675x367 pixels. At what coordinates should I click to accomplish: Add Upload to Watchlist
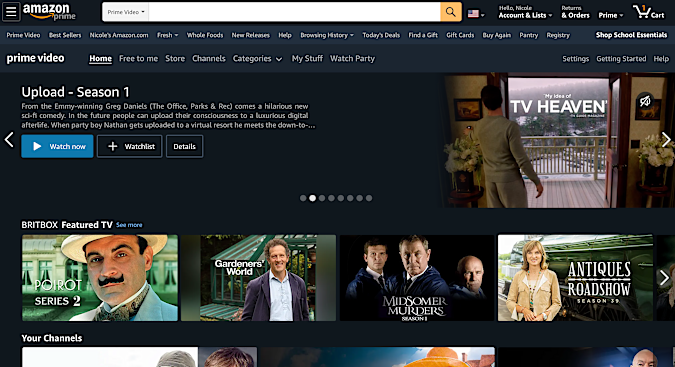130,146
